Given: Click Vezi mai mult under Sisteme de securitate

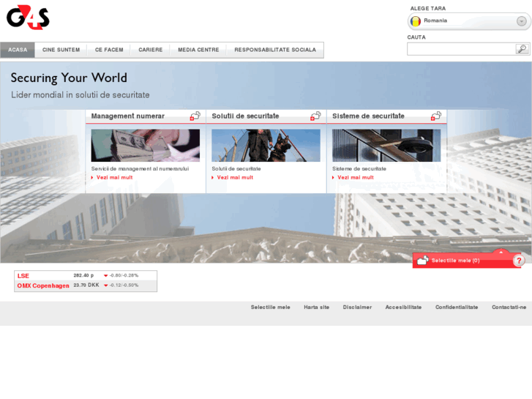Looking at the screenshot, I should [x=355, y=178].
